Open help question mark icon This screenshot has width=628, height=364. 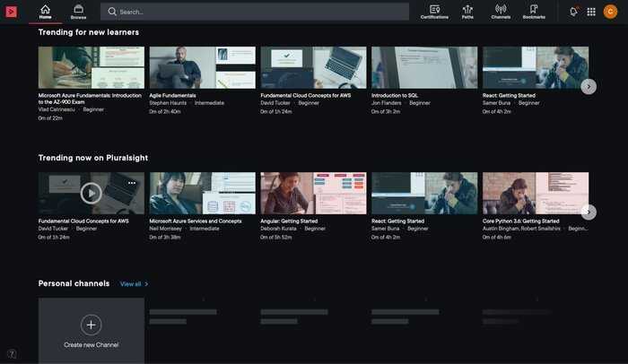coord(12,354)
